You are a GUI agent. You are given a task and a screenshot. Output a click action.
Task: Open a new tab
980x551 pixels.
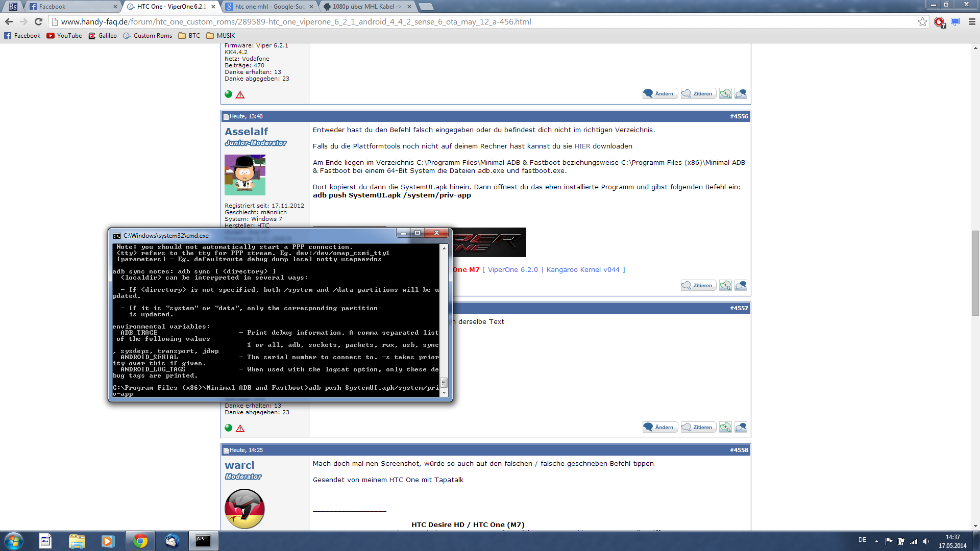coord(426,7)
